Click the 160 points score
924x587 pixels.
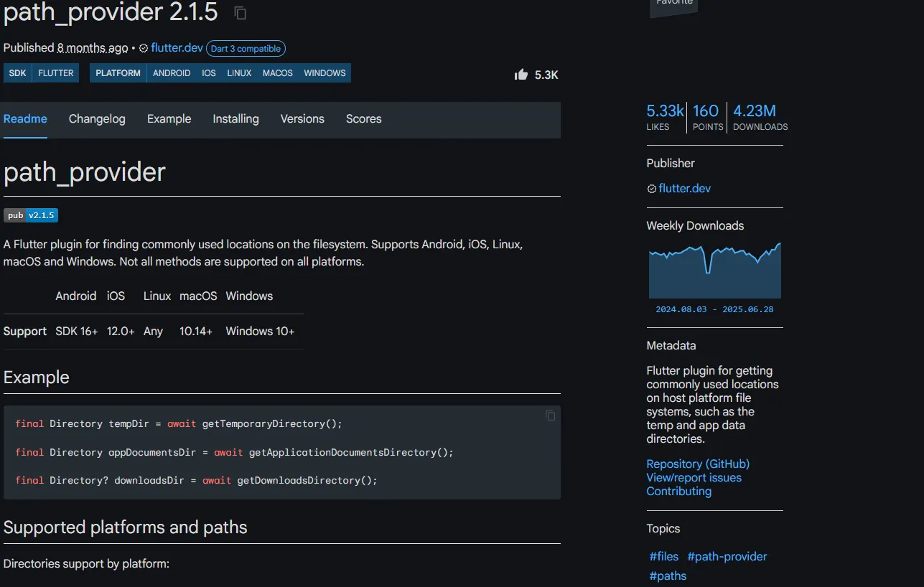(707, 117)
